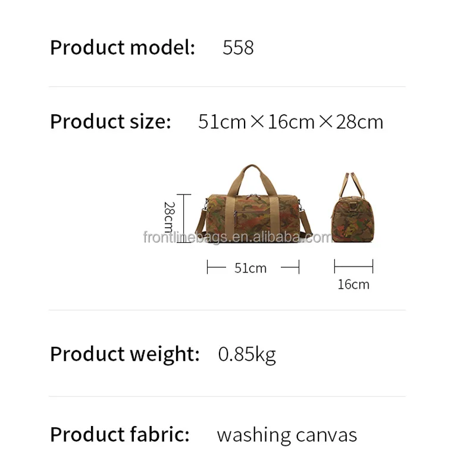Click the height bracket beside 28cm
Image resolution: width=476 pixels, height=476 pixels.
[184, 218]
